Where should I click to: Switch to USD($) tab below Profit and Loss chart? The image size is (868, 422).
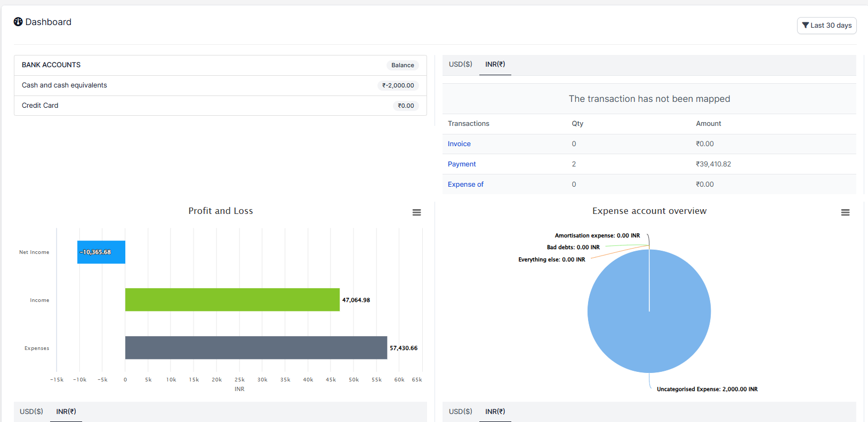[31, 412]
